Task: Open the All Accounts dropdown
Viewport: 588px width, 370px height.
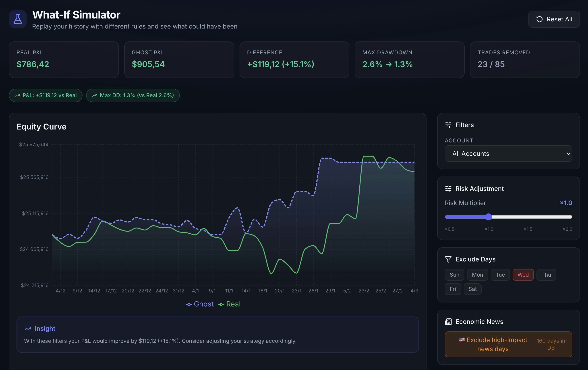Action: (x=508, y=154)
